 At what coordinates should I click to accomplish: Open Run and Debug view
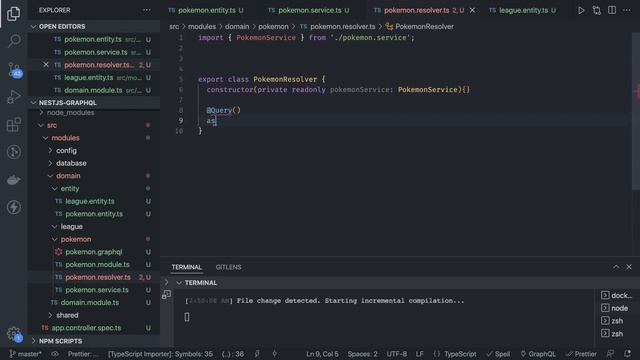coord(14,97)
